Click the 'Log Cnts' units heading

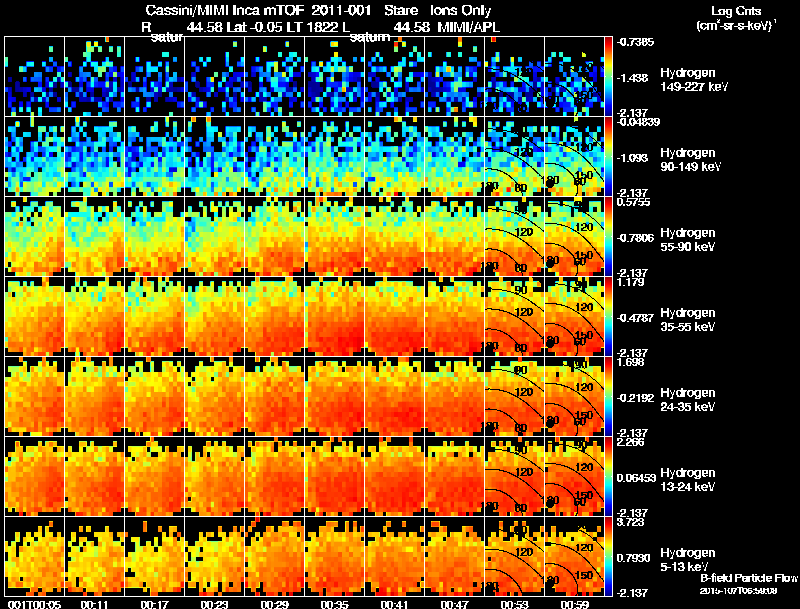tap(736, 11)
